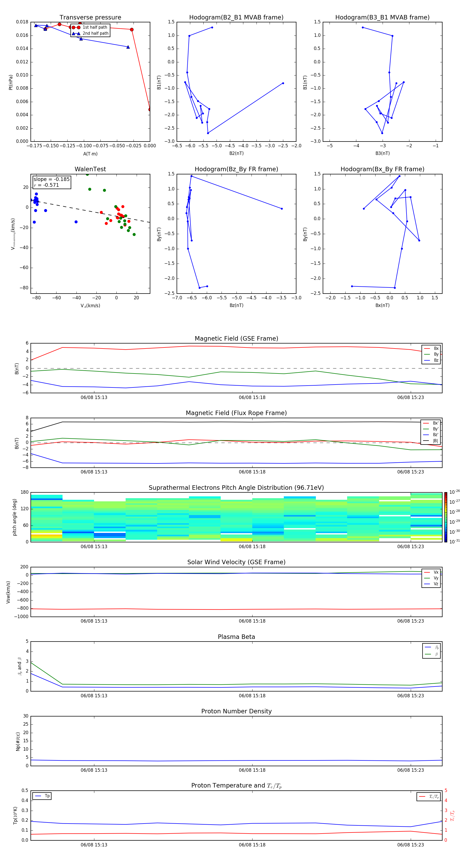Click the Suprathermal Electrons Pitch Angle title
The height and width of the screenshot is (868, 473).
point(236,488)
